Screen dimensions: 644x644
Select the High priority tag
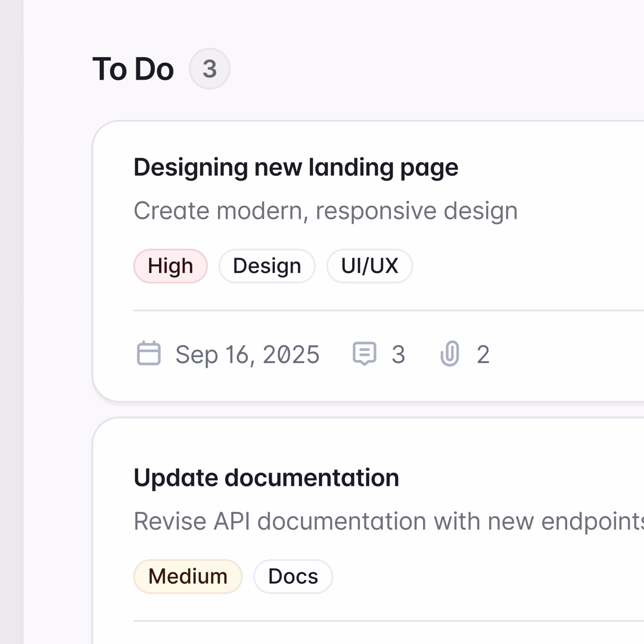tap(170, 266)
